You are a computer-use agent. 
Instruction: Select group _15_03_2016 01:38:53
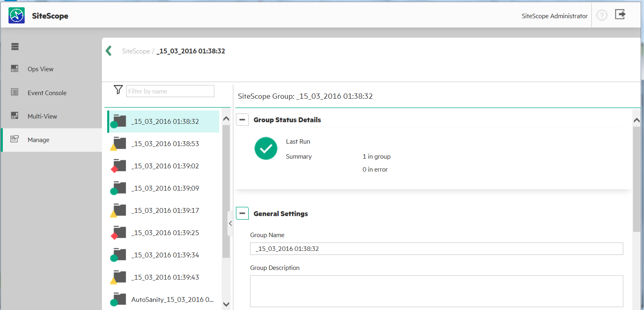tap(163, 144)
